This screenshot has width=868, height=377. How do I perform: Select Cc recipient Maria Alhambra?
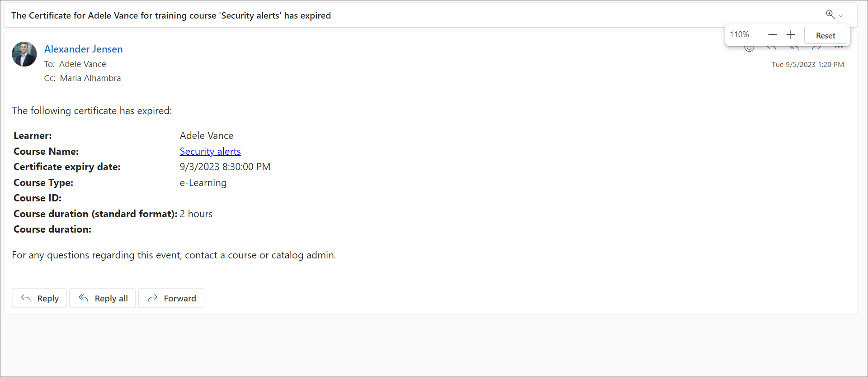[90, 78]
